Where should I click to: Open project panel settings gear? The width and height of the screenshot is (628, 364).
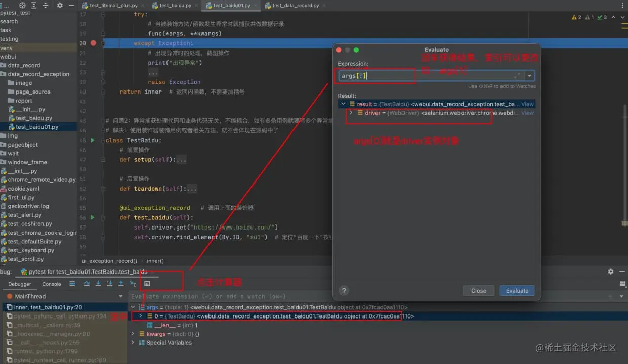coord(60,5)
